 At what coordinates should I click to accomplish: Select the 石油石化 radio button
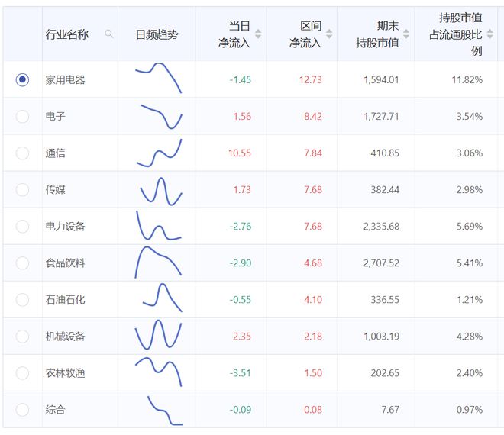[22, 300]
